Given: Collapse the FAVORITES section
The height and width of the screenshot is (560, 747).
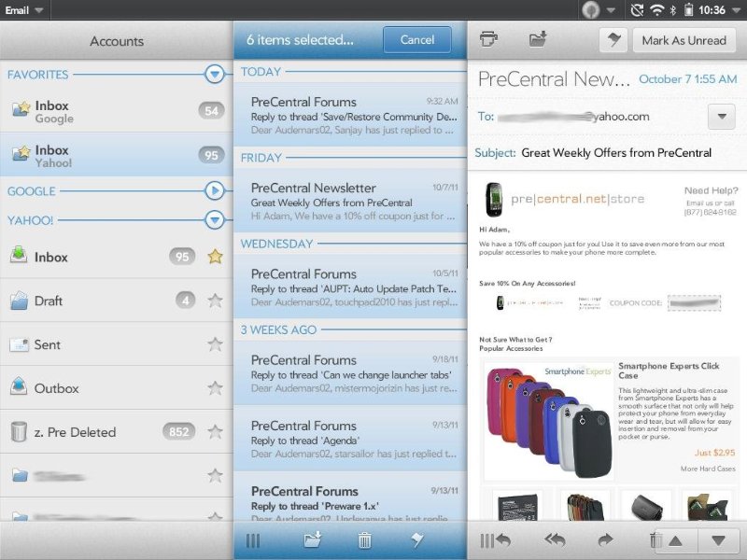Looking at the screenshot, I should (x=215, y=74).
